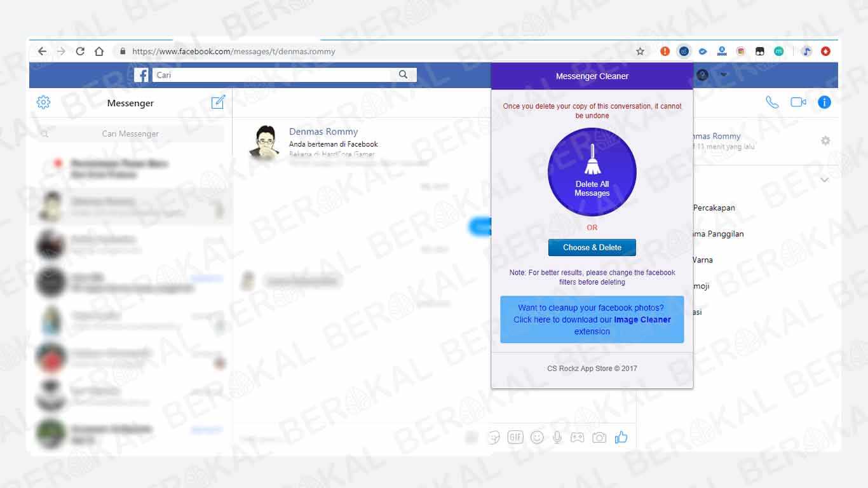Select the 'Percakapan' option in info panel

(x=714, y=208)
